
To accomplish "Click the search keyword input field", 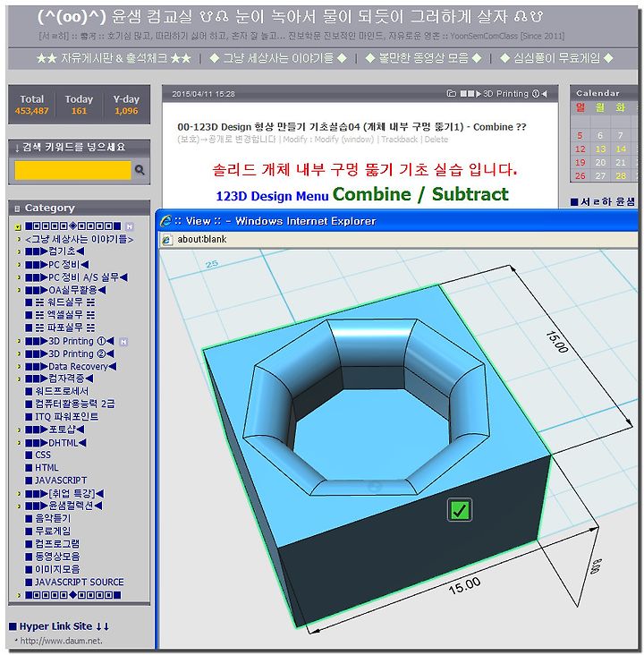I will click(72, 170).
